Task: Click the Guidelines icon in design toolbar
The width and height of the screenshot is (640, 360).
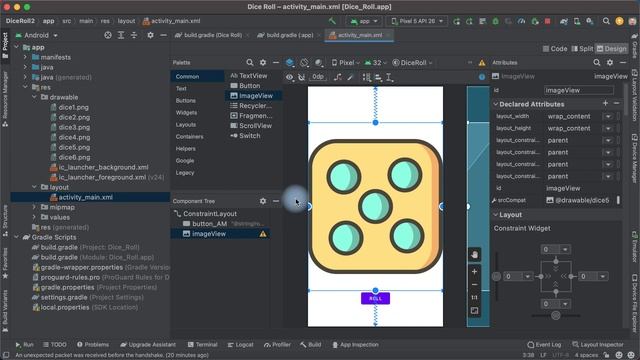Action: pyautogui.click(x=389, y=77)
